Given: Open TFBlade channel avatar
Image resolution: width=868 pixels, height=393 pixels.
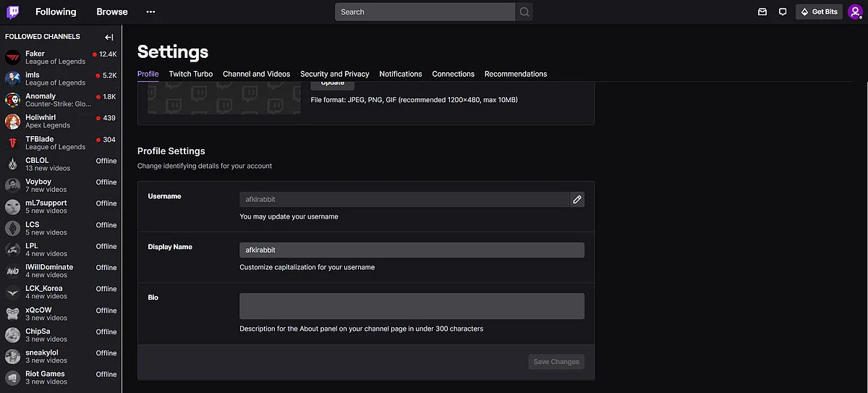Looking at the screenshot, I should point(13,143).
